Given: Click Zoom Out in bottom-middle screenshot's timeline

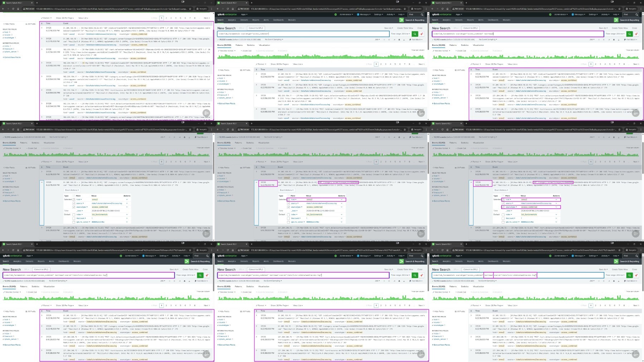Looking at the screenshot, I should point(246,292).
